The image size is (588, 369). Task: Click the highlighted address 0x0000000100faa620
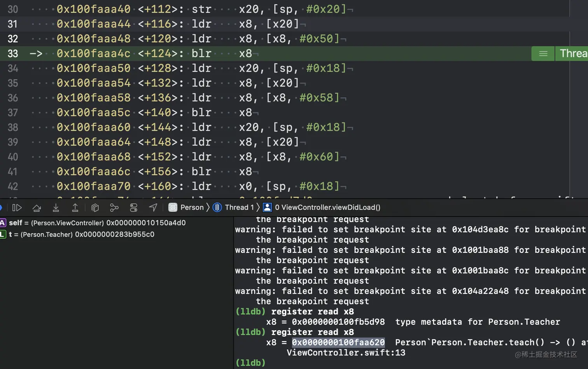(338, 343)
